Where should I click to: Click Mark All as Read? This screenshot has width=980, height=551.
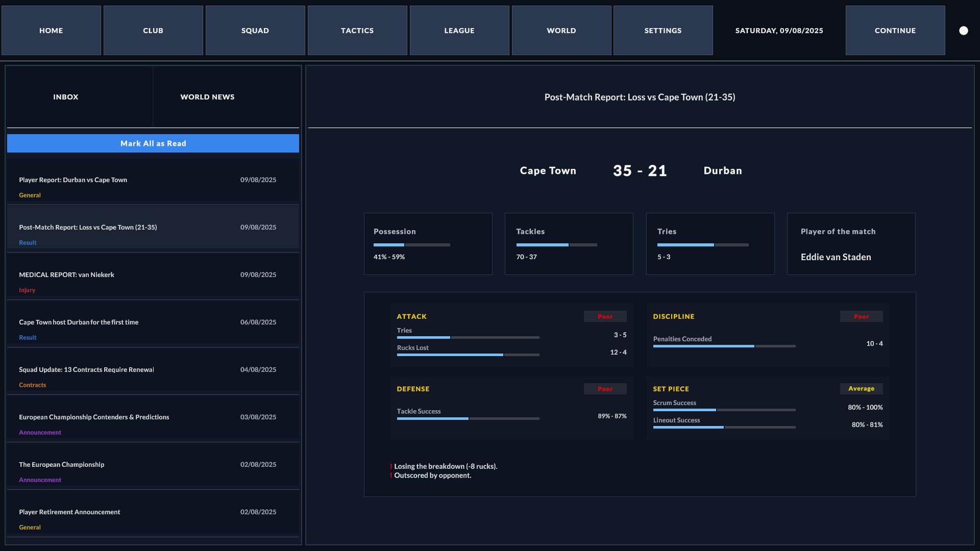pyautogui.click(x=153, y=143)
